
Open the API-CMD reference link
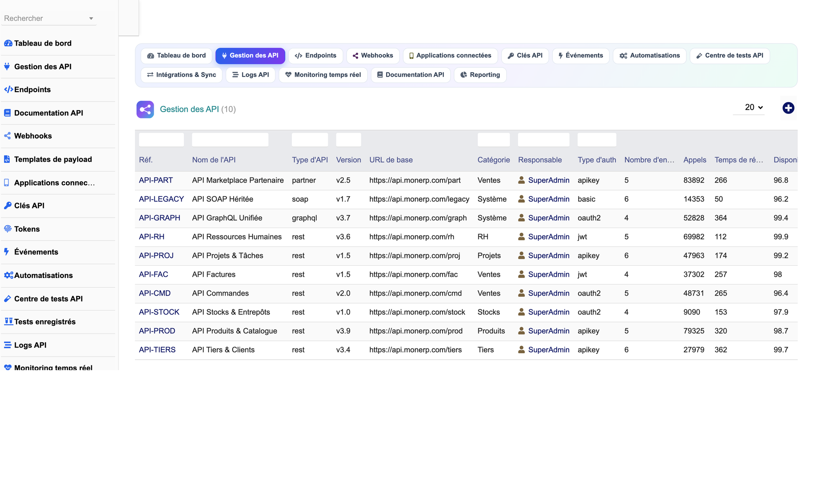(155, 293)
